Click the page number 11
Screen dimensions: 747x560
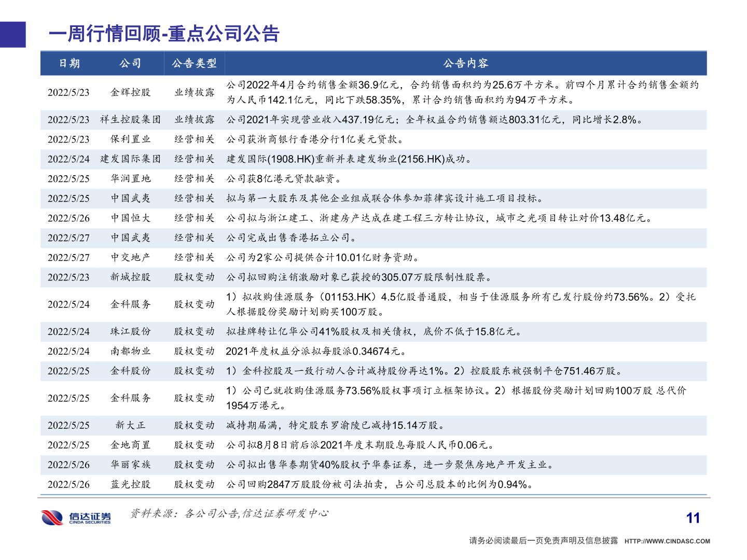(693, 518)
